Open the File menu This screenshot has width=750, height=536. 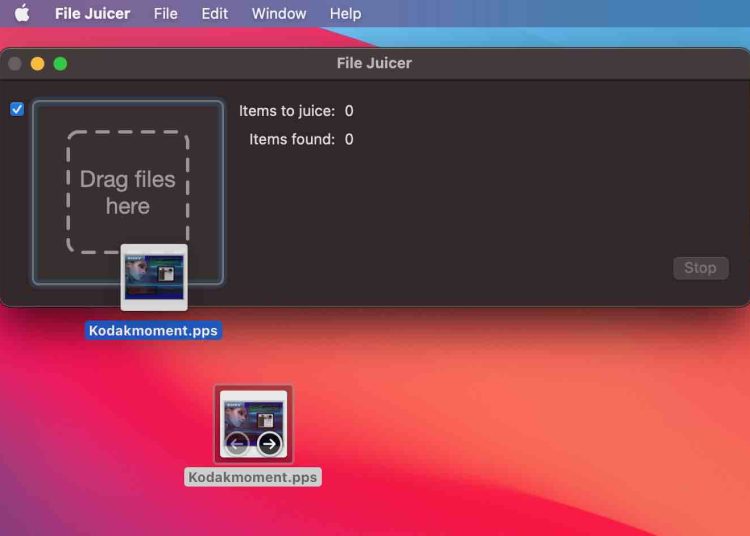point(166,14)
